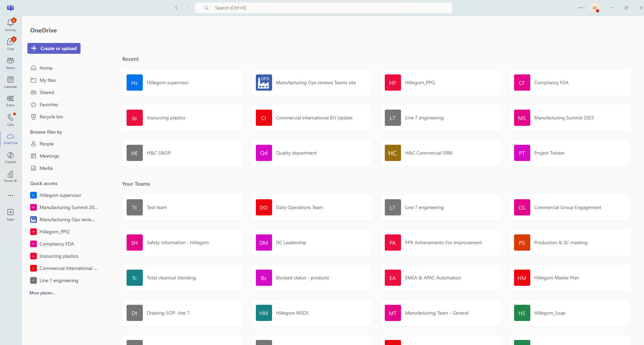Open Safety information - Hillegom card
This screenshot has height=345, width=644.
point(183,243)
